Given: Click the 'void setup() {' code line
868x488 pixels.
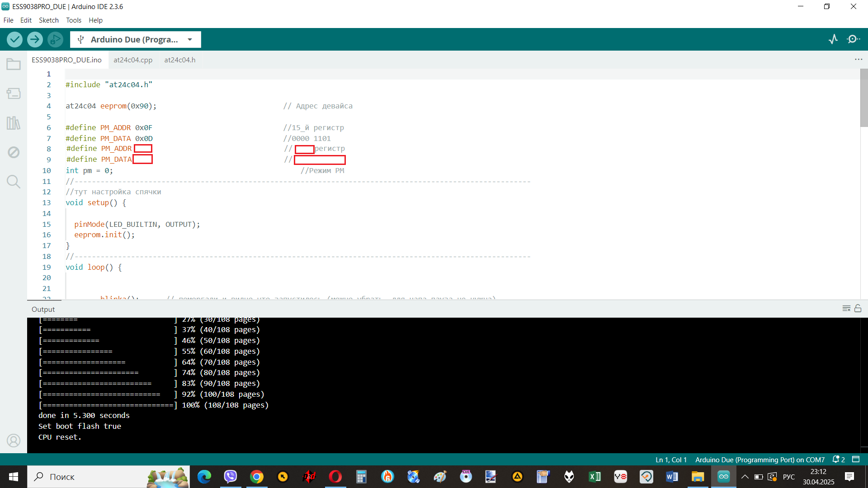Looking at the screenshot, I should 96,203.
